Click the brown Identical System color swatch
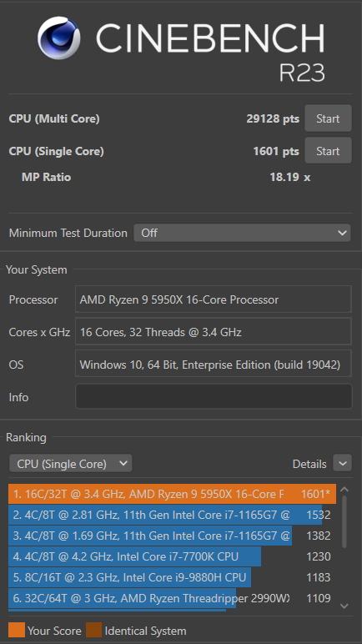 (93, 630)
